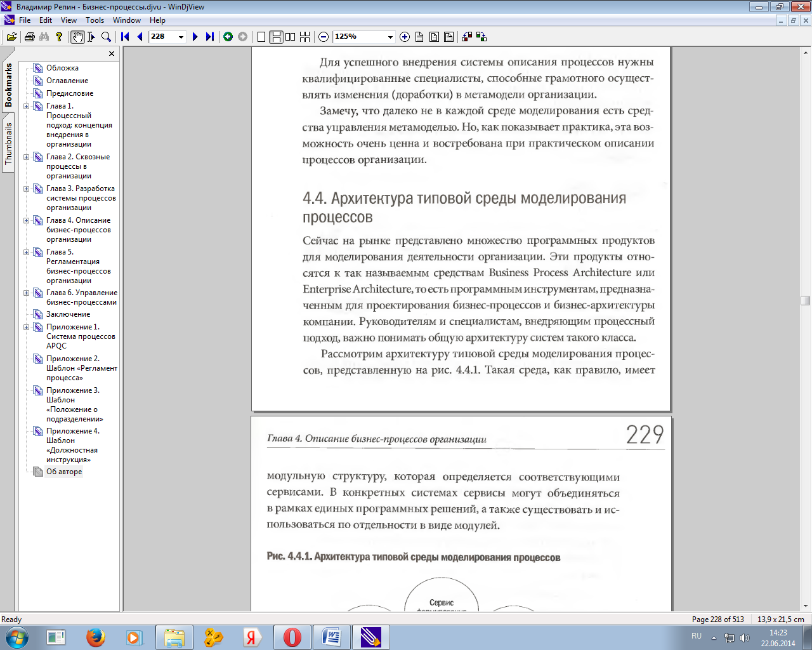
Task: Expand the Глава 1 bookmark
Action: pos(27,107)
